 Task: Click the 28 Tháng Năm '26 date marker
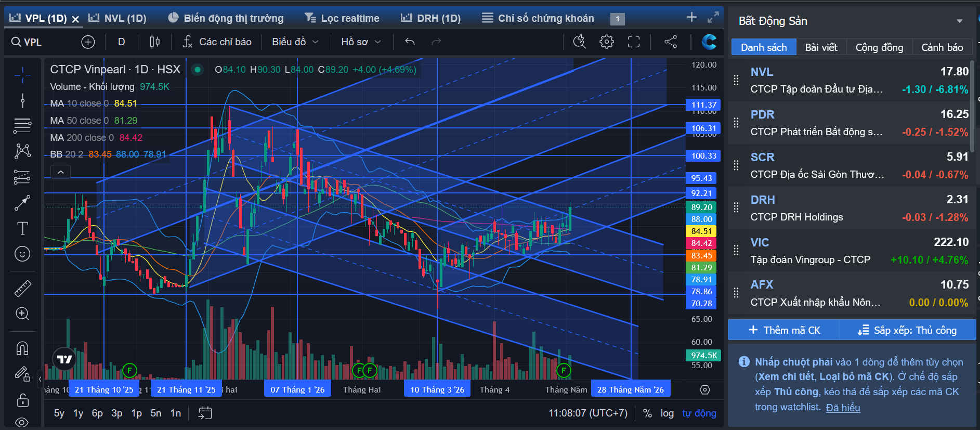(631, 389)
